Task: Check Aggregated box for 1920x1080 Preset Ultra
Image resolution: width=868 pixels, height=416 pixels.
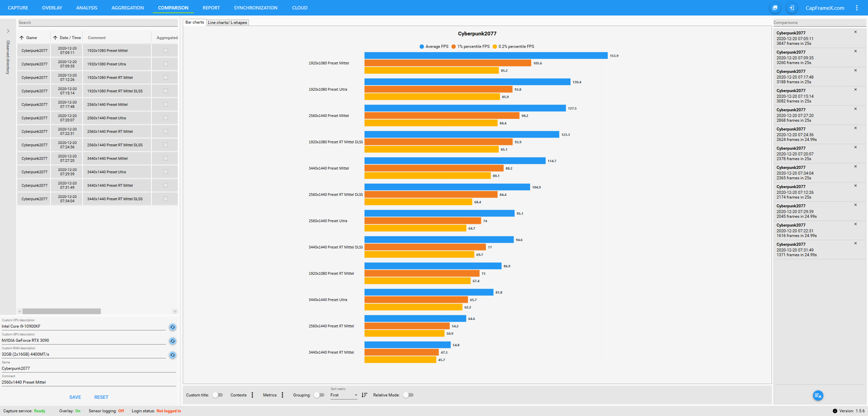Action: pyautogui.click(x=165, y=64)
